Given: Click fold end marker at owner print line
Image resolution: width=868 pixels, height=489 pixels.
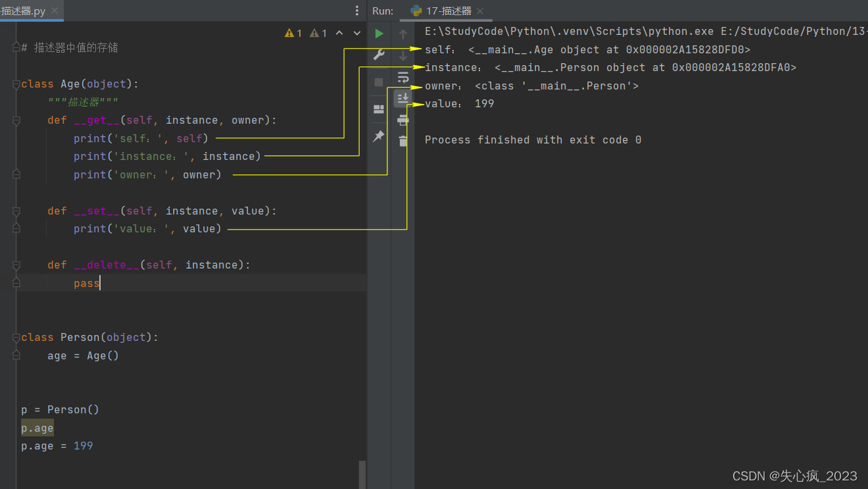Looking at the screenshot, I should point(16,174).
